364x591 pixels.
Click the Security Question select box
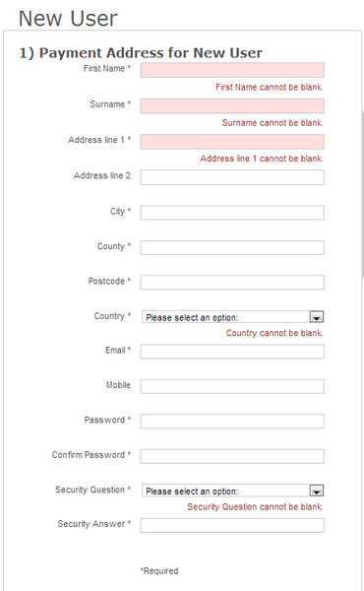(x=232, y=491)
